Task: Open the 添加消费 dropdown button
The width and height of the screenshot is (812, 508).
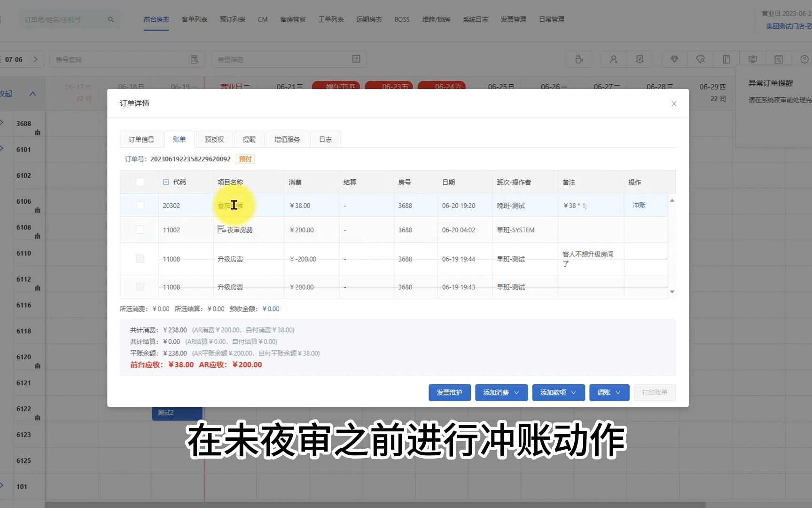Action: point(501,392)
